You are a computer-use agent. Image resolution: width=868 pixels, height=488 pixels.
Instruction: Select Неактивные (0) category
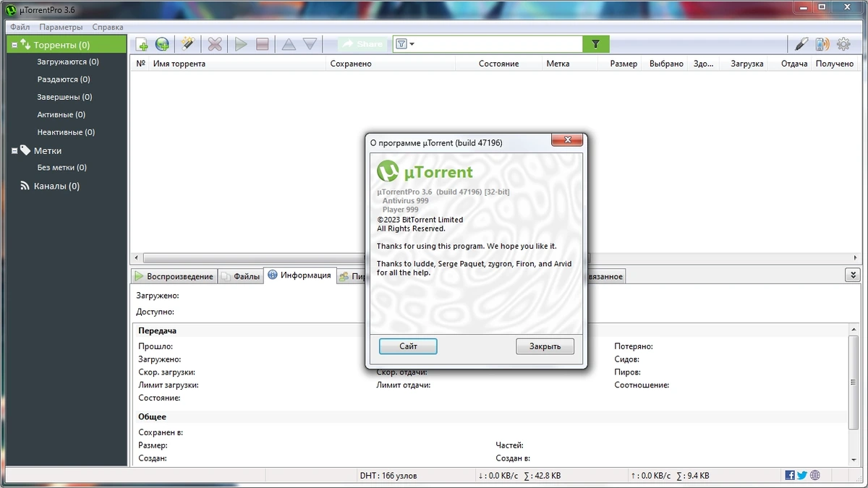click(x=66, y=132)
